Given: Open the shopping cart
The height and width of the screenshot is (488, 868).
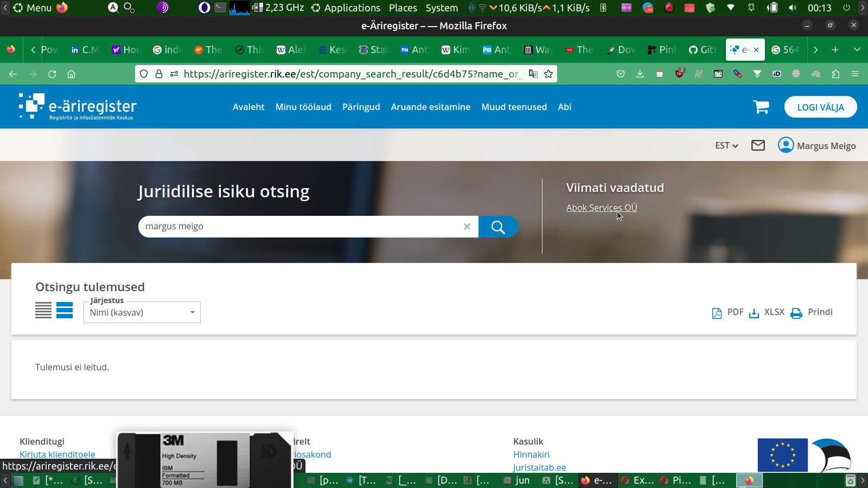Looking at the screenshot, I should coord(761,107).
